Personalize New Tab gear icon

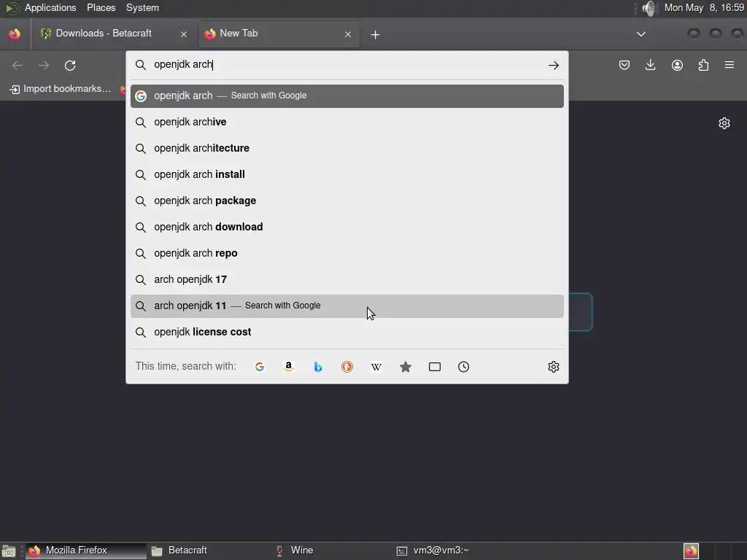724,123
